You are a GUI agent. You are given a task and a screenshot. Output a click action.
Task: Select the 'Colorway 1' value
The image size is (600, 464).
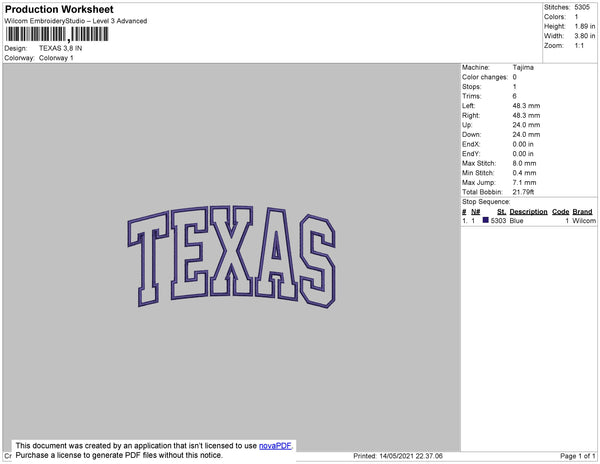click(56, 58)
